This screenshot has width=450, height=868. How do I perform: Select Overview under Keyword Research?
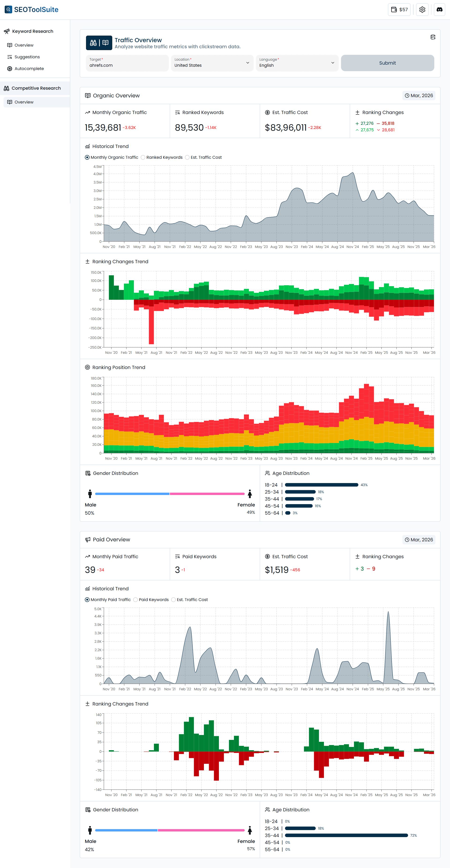click(24, 45)
